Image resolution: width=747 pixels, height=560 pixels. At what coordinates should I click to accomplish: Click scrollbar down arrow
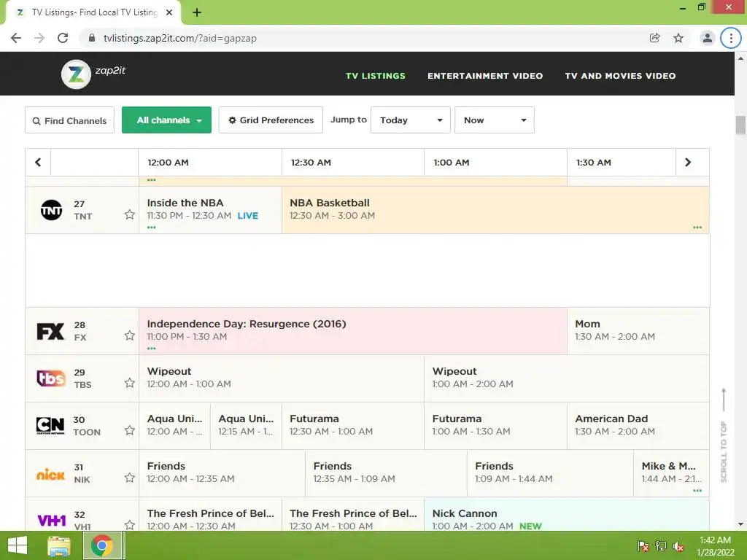pyautogui.click(x=740, y=524)
